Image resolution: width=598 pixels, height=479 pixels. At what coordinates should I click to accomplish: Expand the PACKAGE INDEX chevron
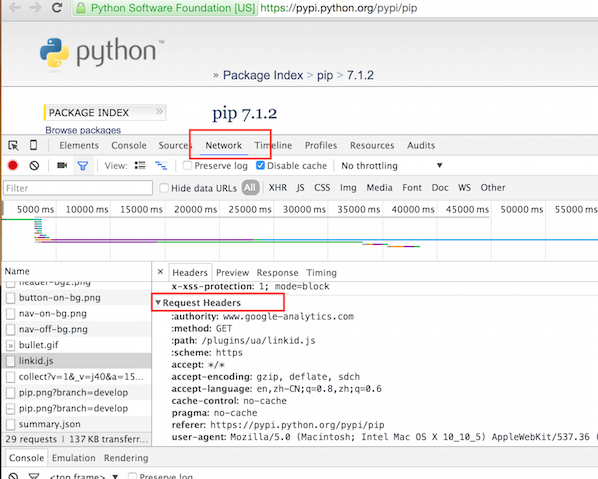(x=159, y=111)
